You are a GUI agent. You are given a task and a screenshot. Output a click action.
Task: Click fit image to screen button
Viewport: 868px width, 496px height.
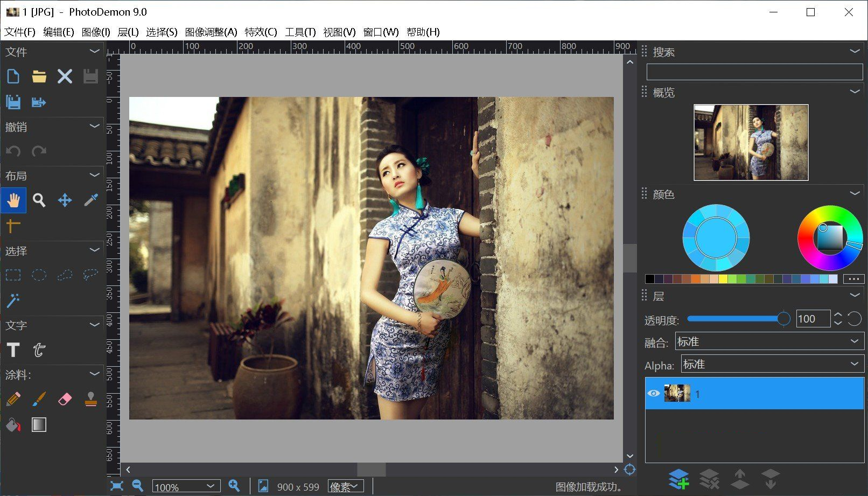point(117,486)
